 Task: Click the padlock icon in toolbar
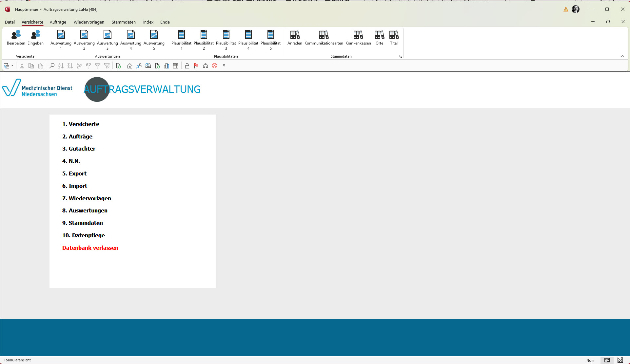(187, 66)
